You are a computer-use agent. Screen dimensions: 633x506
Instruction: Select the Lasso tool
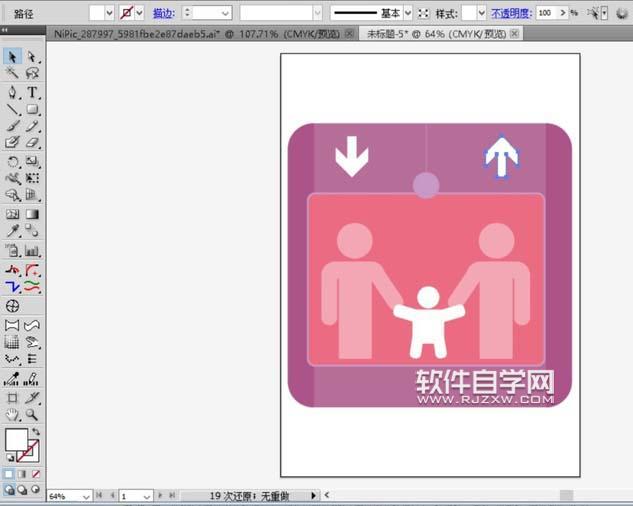[32, 73]
